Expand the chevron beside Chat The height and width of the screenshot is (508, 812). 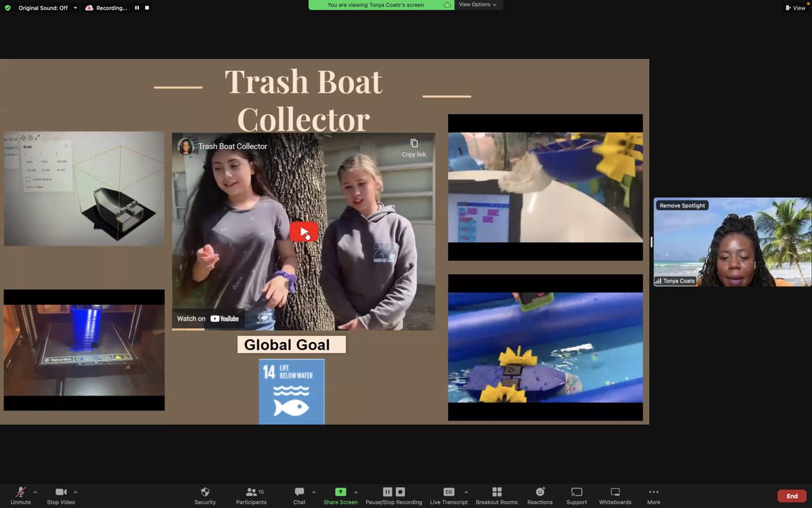point(314,492)
